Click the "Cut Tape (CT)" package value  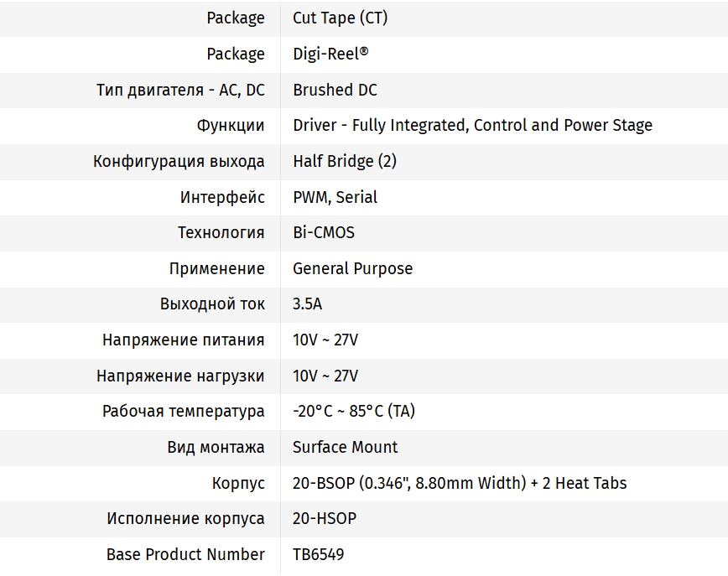340,18
